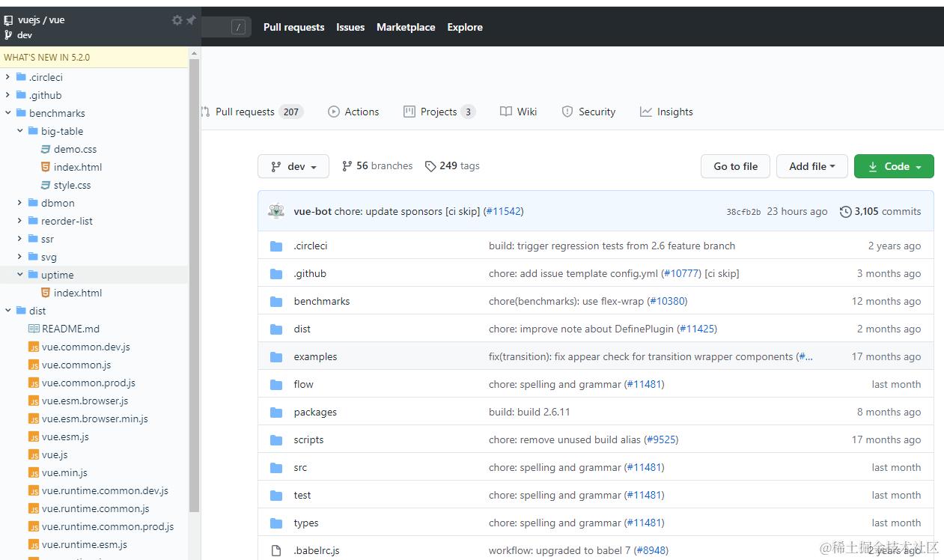This screenshot has height=560, width=944.
Task: Click the vue-bot avatar icon
Action: coord(276,211)
